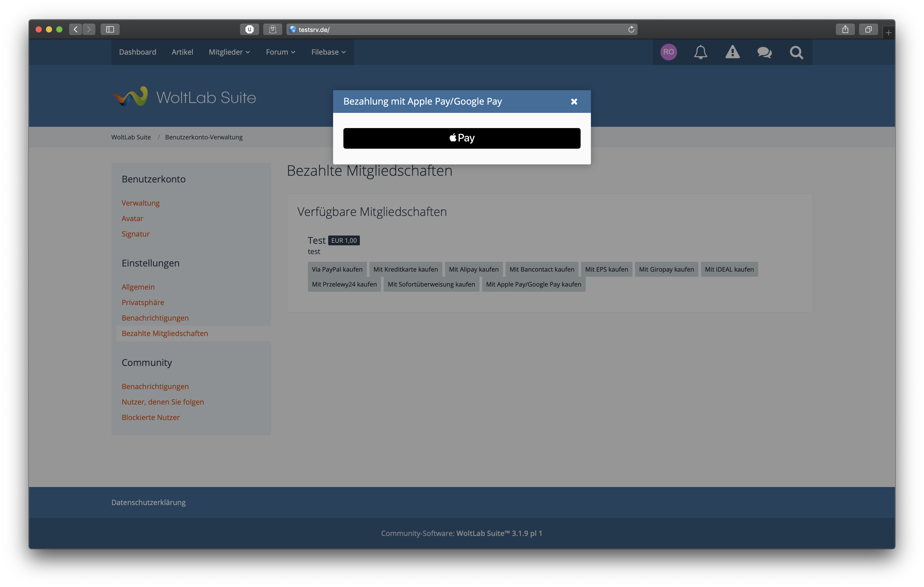This screenshot has height=587, width=924.
Task: Open the Datenschutzerklärung footer link
Action: [148, 502]
